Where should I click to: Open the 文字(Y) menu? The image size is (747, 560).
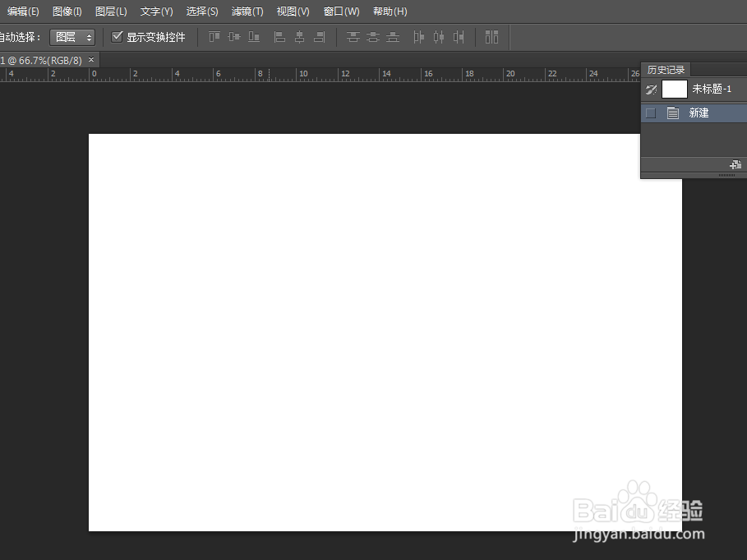[156, 11]
